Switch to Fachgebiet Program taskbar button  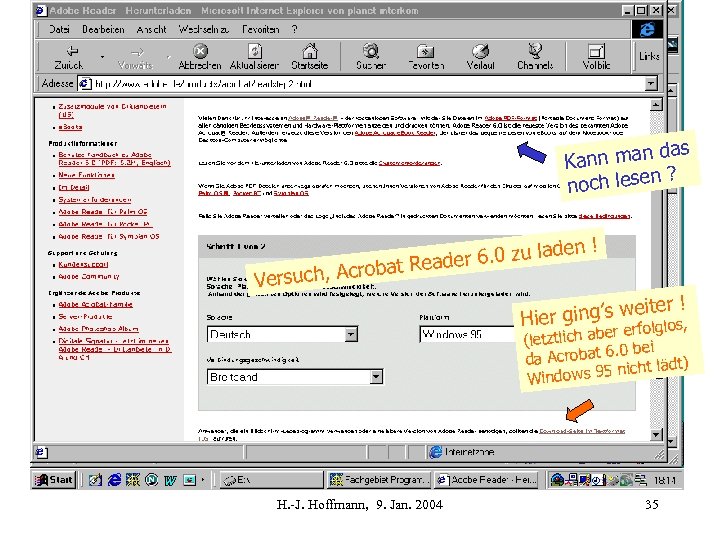click(x=378, y=480)
